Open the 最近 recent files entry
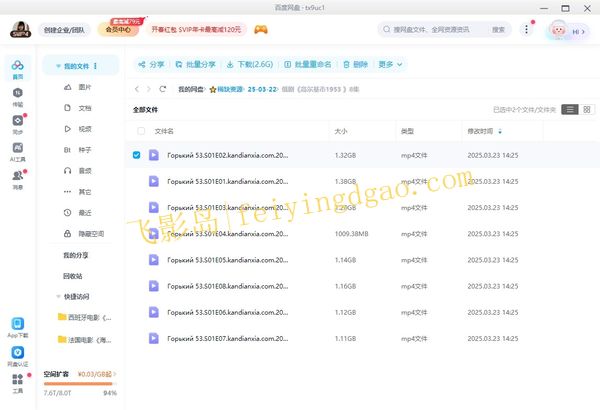Viewport: 600px width, 410px height. [78, 212]
